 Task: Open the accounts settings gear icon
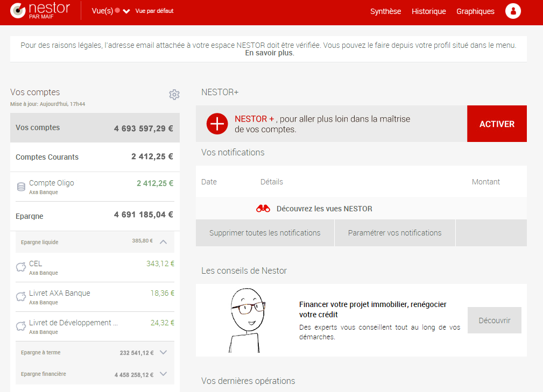point(174,95)
